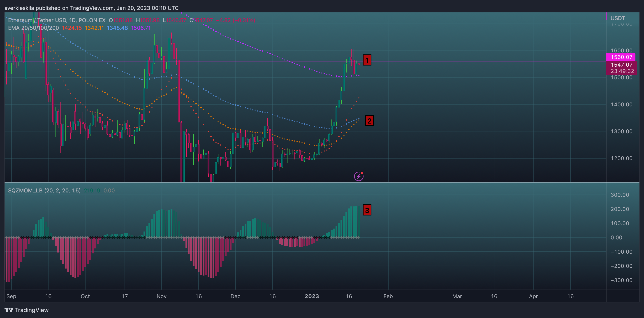Screen dimensions: 644x318
Task: Click the 1500.00 price axis label
Action: click(x=621, y=77)
